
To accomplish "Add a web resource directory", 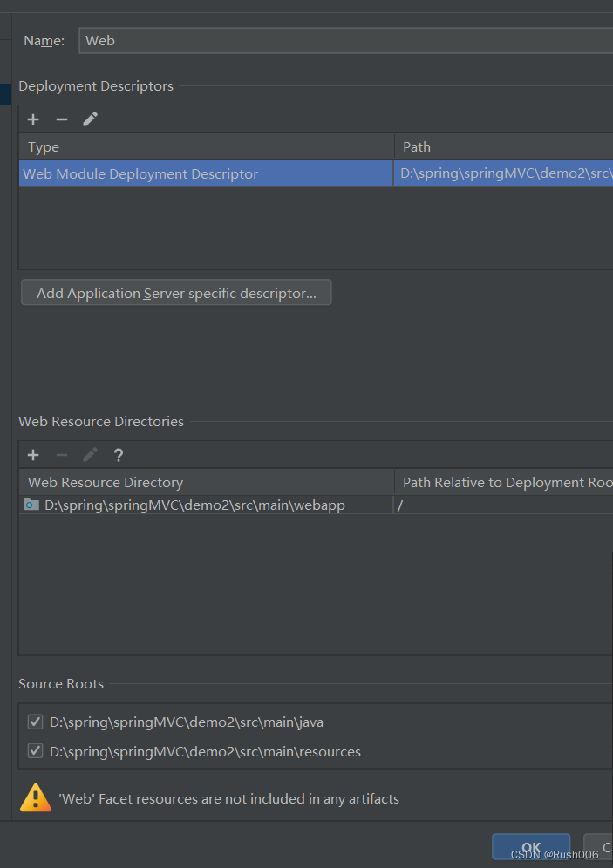I will (33, 455).
